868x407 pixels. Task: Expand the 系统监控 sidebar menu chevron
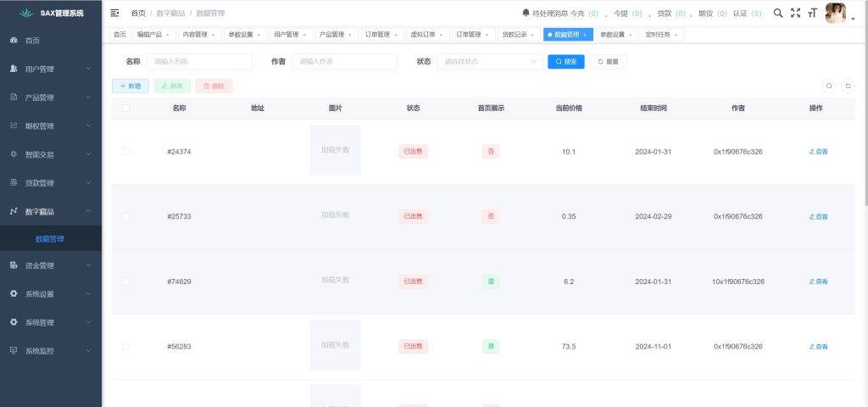(x=88, y=350)
